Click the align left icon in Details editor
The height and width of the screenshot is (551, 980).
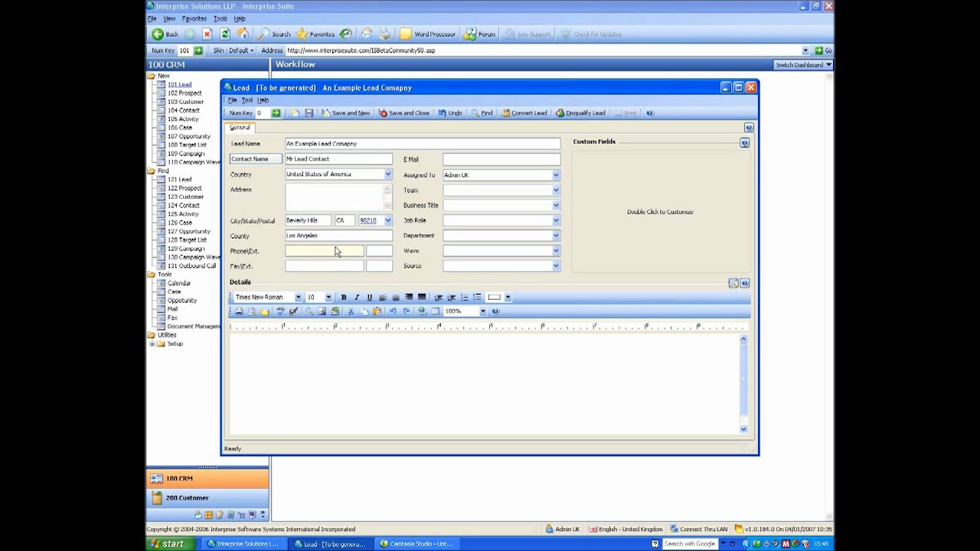tap(382, 297)
